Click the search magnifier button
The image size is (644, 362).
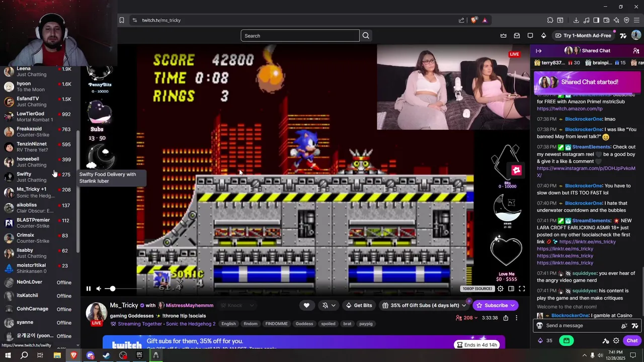tap(366, 36)
